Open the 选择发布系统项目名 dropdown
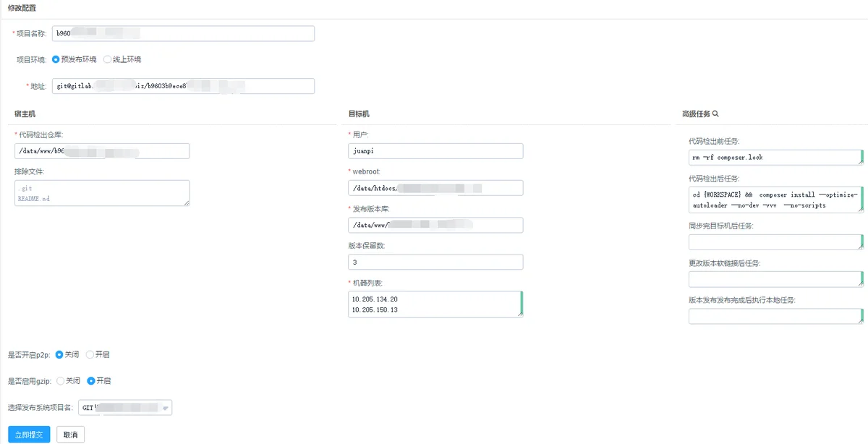The height and width of the screenshot is (444, 868). [121, 408]
